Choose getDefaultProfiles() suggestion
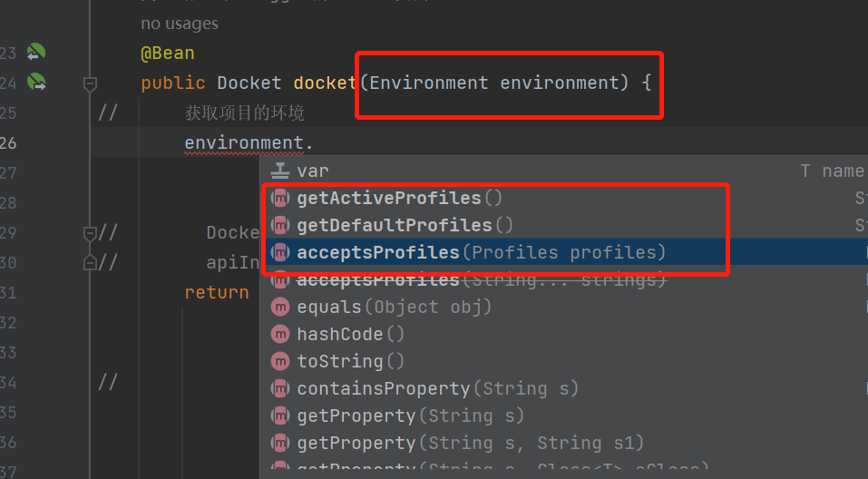 point(563,225)
